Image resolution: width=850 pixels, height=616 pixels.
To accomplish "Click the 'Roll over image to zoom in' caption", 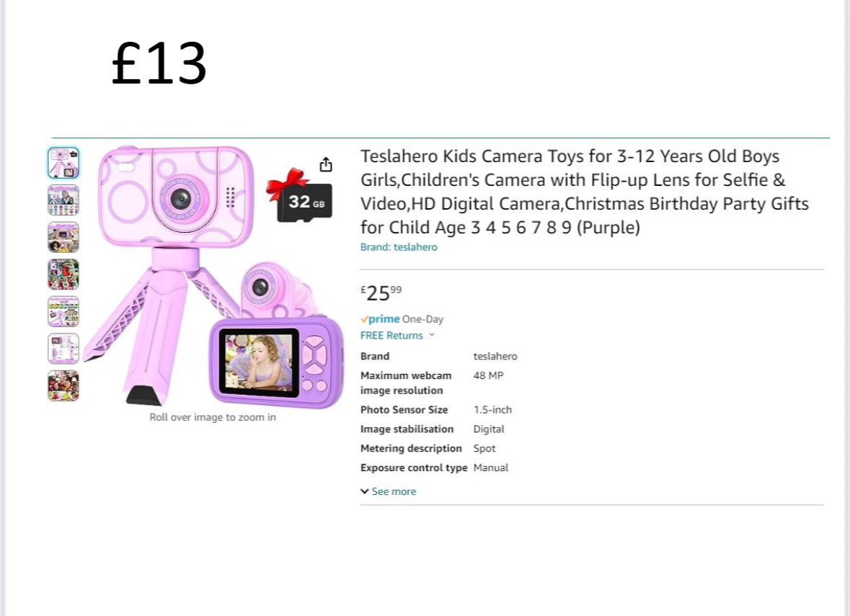I will coord(213,417).
